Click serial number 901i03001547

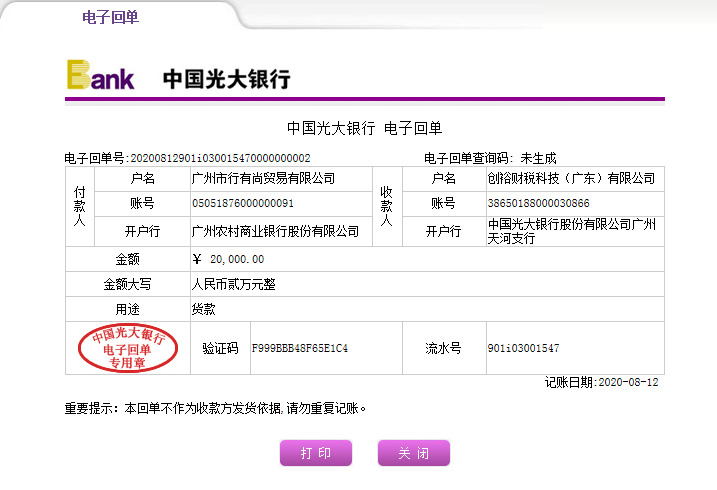click(x=523, y=348)
